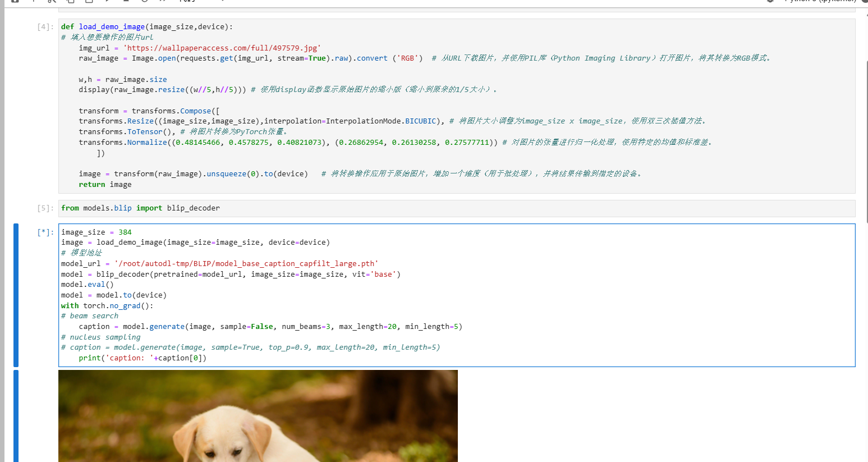This screenshot has width=868, height=462.
Task: Select cell by clicking the [4]: prompt
Action: (45, 27)
